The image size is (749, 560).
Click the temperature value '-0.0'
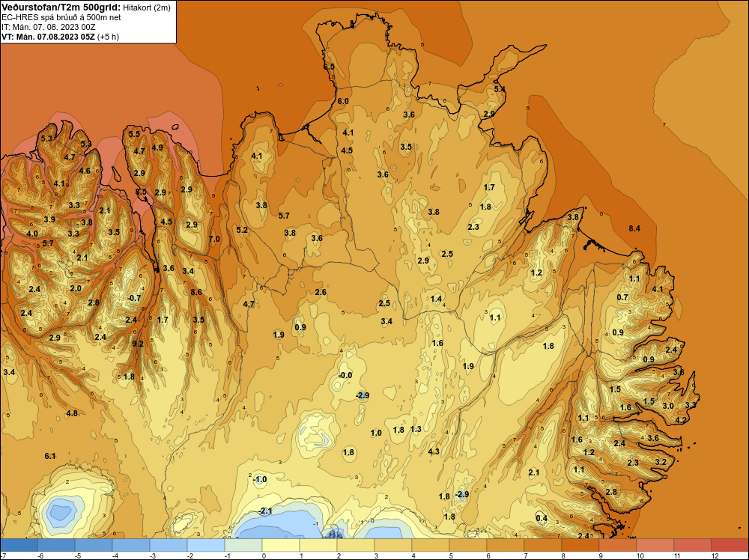[345, 376]
